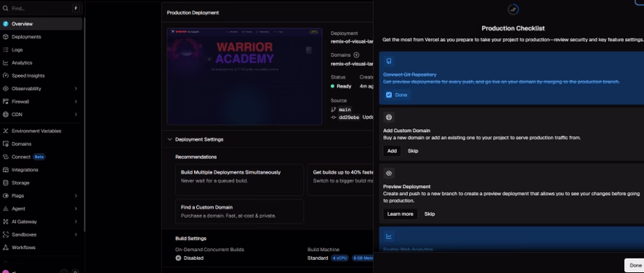The width and height of the screenshot is (644, 273).
Task: Click the Environment Variables icon
Action: [x=5, y=131]
